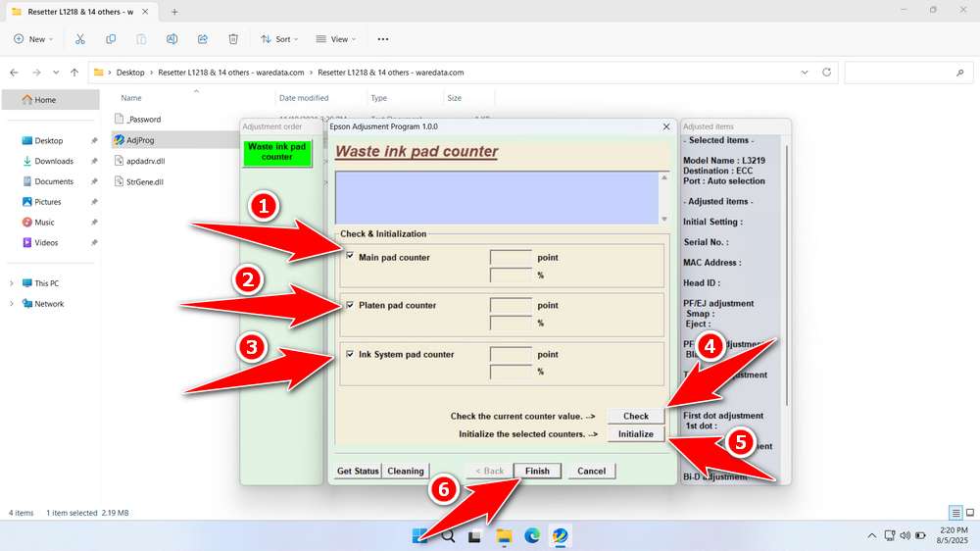The image size is (980, 551).
Task: Click the battery icon in tray
Action: 920,535
